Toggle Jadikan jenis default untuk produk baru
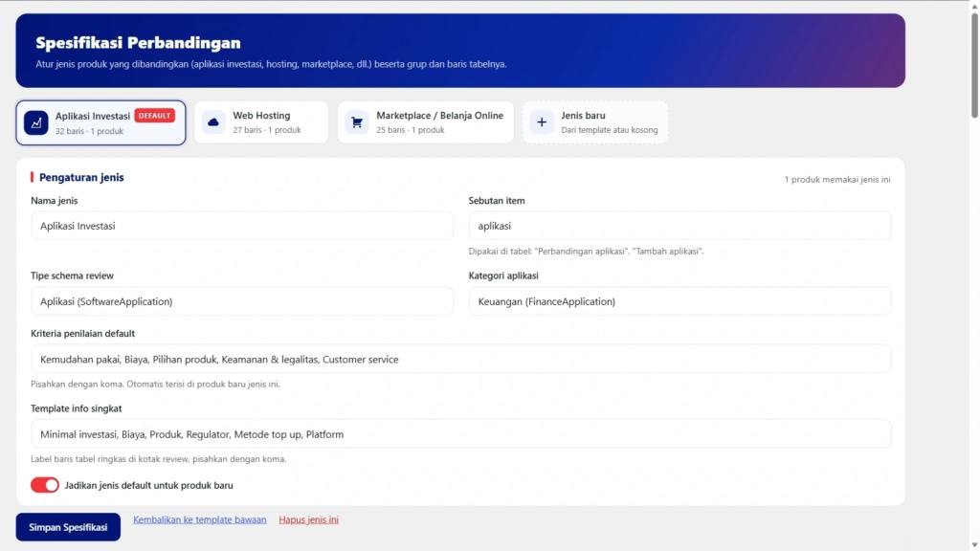Image resolution: width=980 pixels, height=551 pixels. click(x=45, y=485)
